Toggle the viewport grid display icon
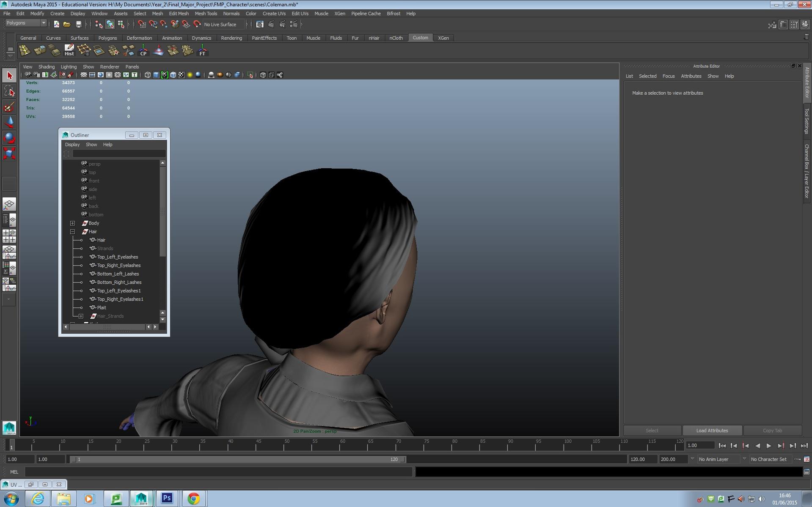 pyautogui.click(x=84, y=75)
